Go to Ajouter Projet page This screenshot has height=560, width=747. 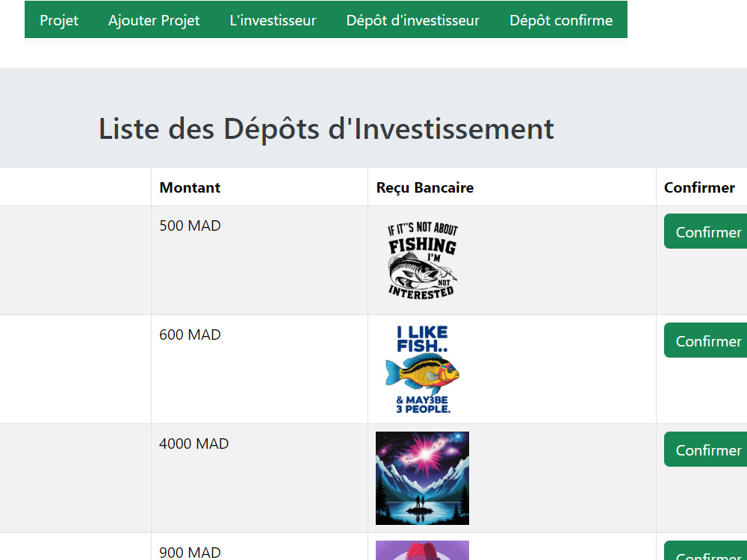[x=154, y=20]
